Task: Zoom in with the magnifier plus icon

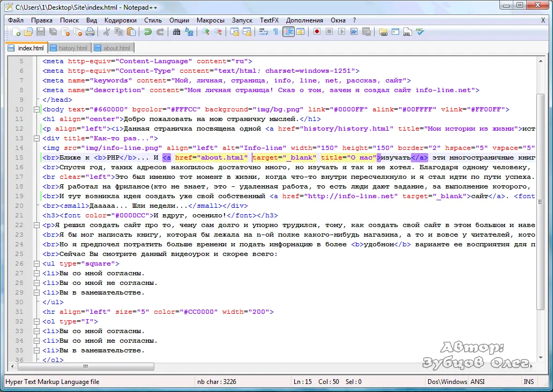Action: 206,32
